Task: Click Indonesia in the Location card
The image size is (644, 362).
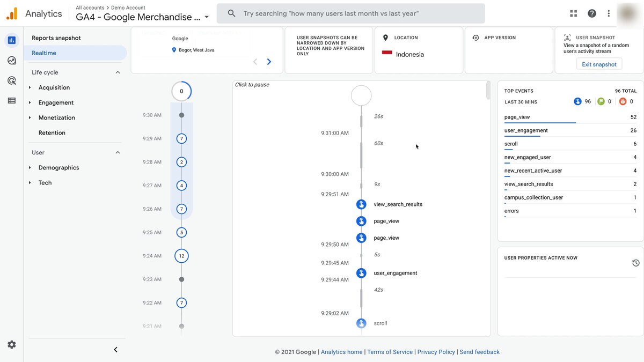Action: point(410,55)
